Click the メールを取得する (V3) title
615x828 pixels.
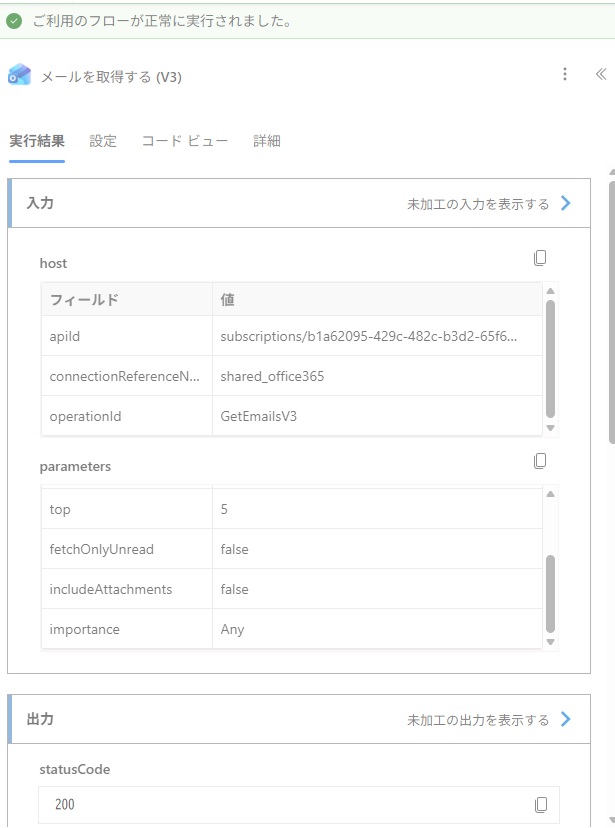coord(111,77)
